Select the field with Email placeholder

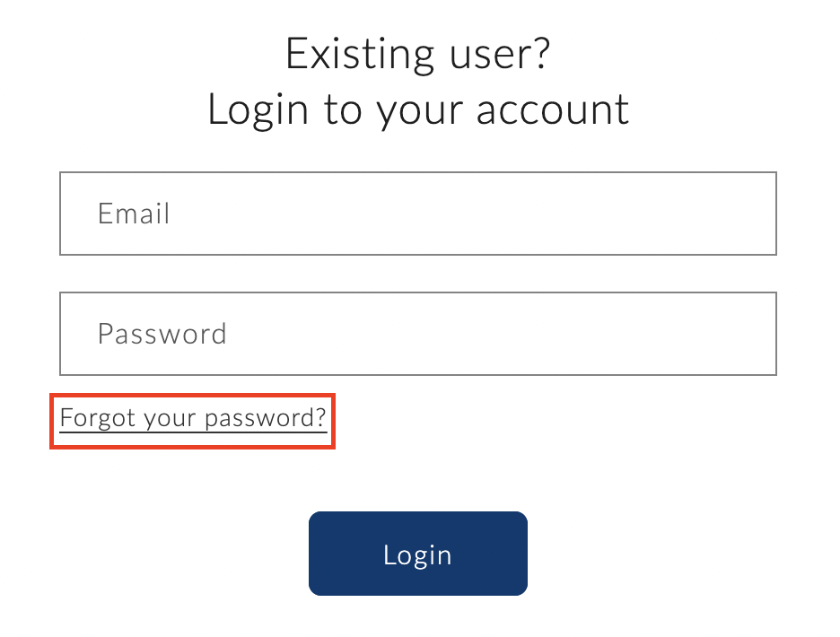[417, 214]
